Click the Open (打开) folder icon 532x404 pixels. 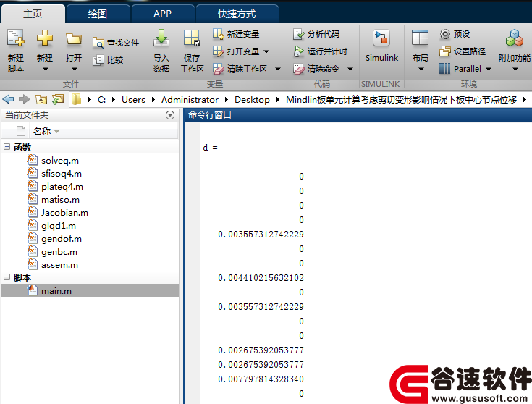pos(74,39)
